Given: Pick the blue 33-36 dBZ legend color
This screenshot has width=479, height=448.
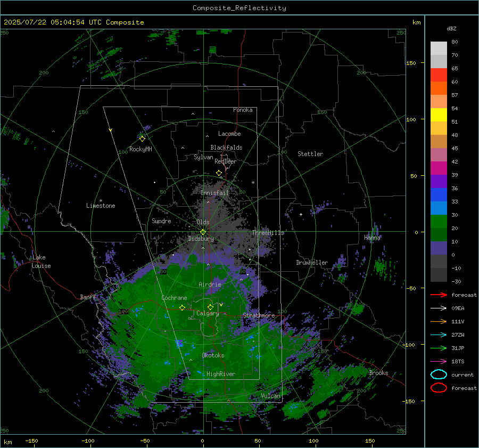Looking at the screenshot, I should pyautogui.click(x=439, y=195).
